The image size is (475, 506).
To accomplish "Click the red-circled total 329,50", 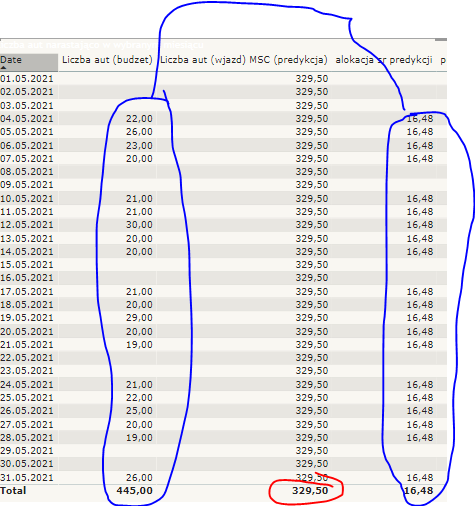I will pos(310,491).
